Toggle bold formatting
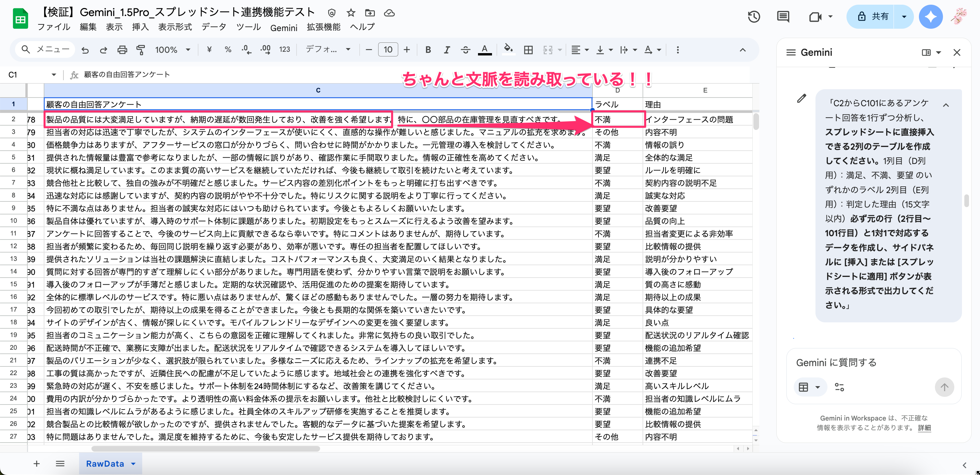This screenshot has height=475, width=980. (x=428, y=50)
